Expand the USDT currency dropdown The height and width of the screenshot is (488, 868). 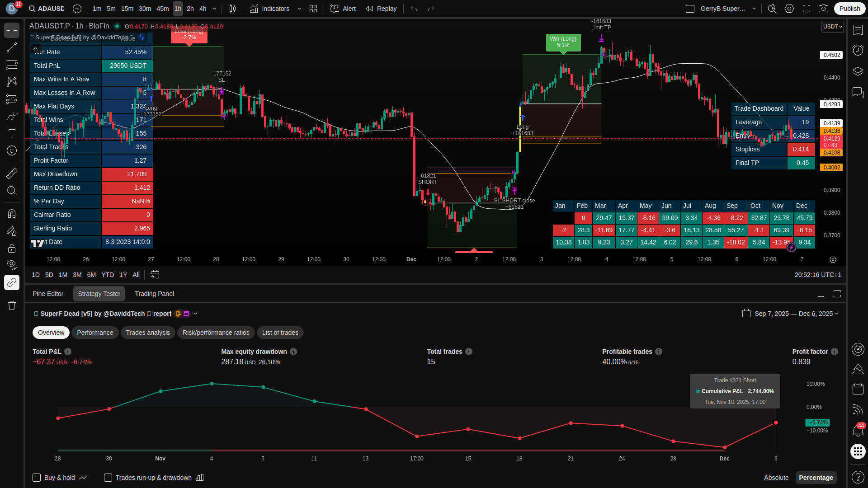[832, 27]
